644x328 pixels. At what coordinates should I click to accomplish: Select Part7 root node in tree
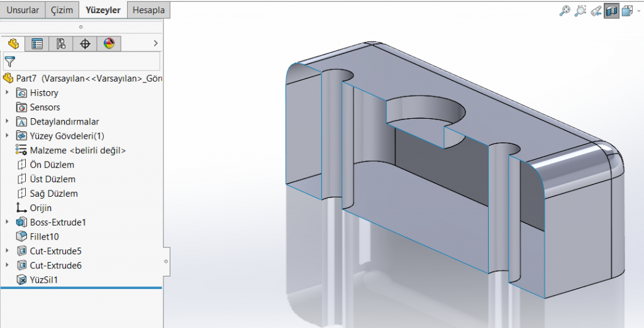tap(82, 78)
